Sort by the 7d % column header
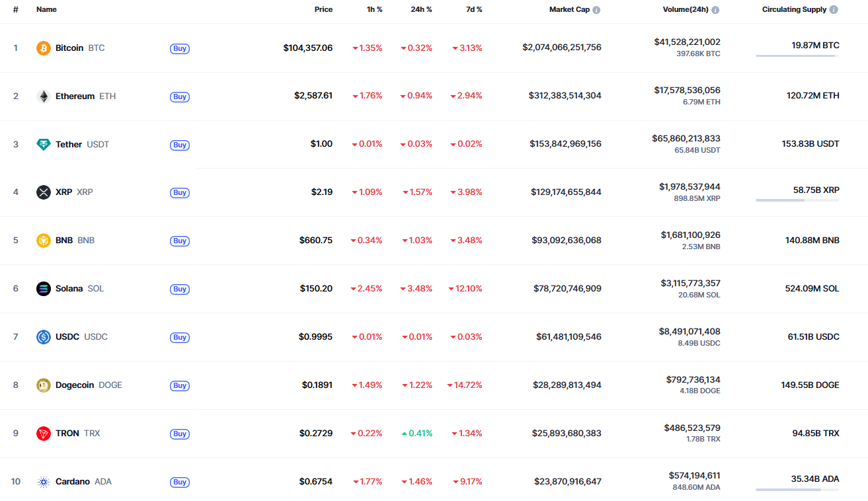 tap(474, 10)
